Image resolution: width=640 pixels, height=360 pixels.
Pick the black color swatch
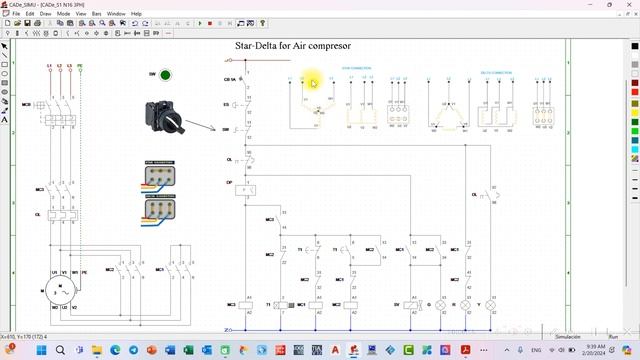click(635, 46)
